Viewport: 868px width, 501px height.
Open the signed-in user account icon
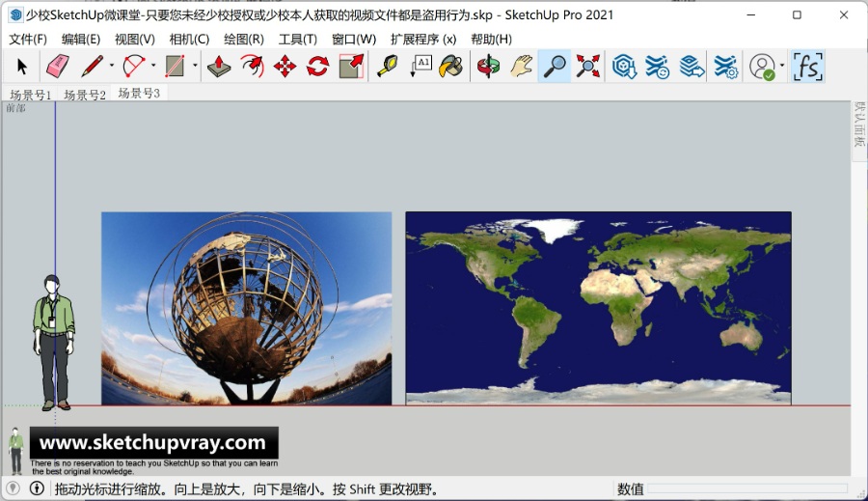pos(762,67)
